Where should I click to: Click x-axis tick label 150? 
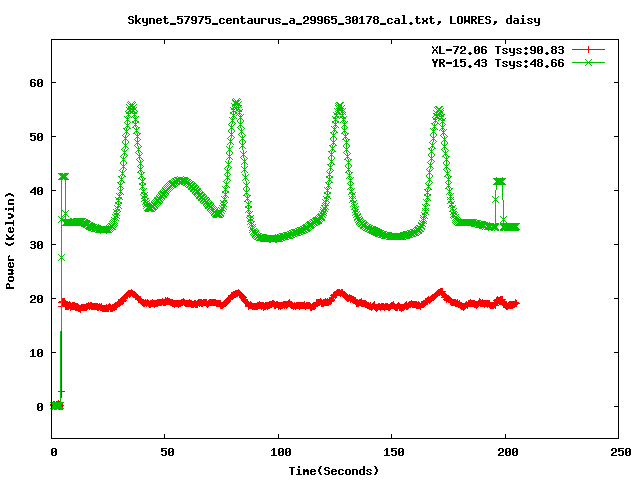[393, 452]
